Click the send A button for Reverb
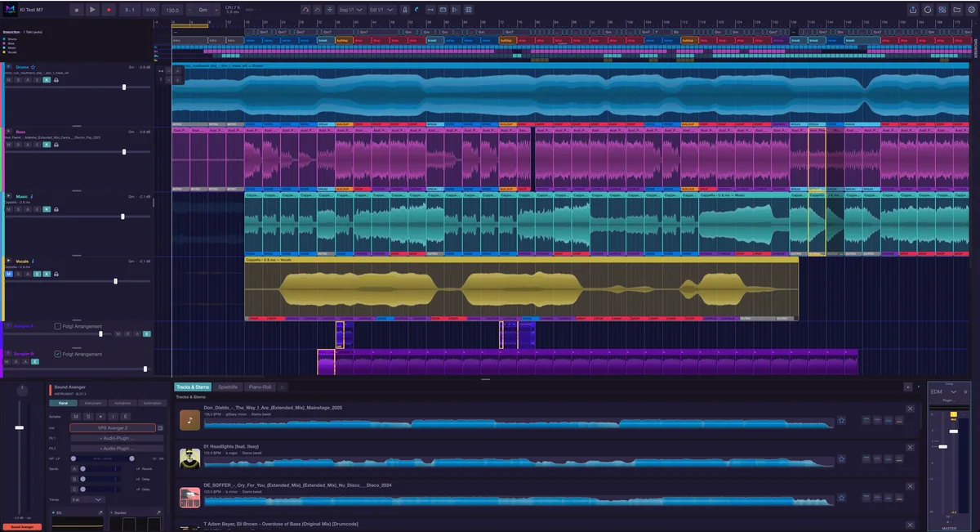 74,469
